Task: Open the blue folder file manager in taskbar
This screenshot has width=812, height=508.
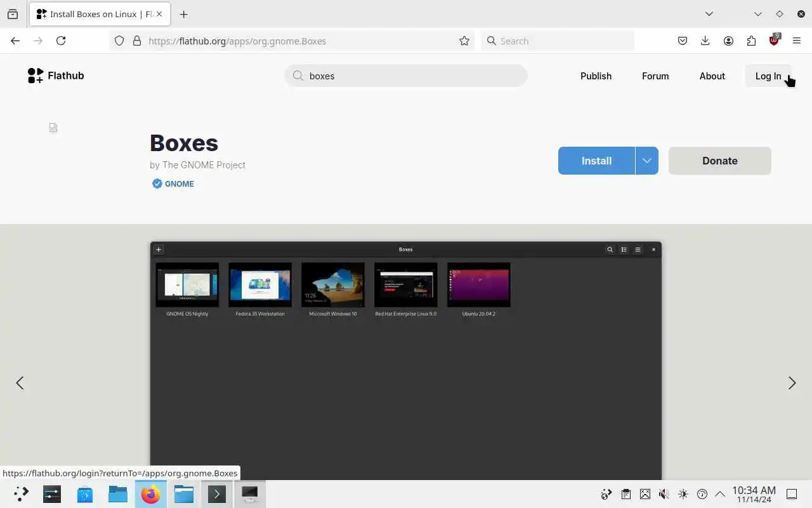Action: tap(118, 493)
